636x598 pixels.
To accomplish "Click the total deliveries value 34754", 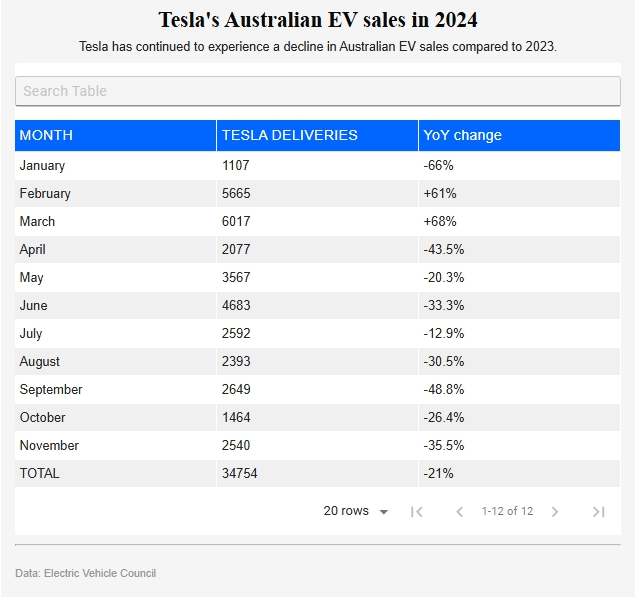I will 240,473.
